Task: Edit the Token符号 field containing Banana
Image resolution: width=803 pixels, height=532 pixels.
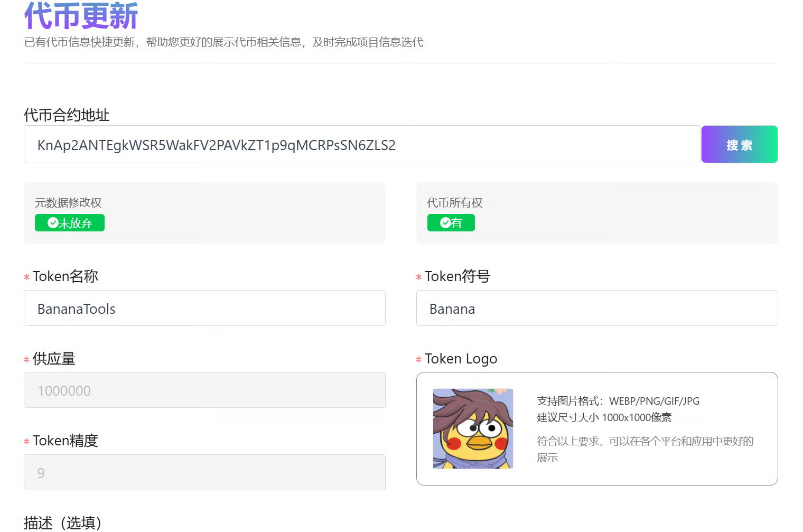Action: 596,309
